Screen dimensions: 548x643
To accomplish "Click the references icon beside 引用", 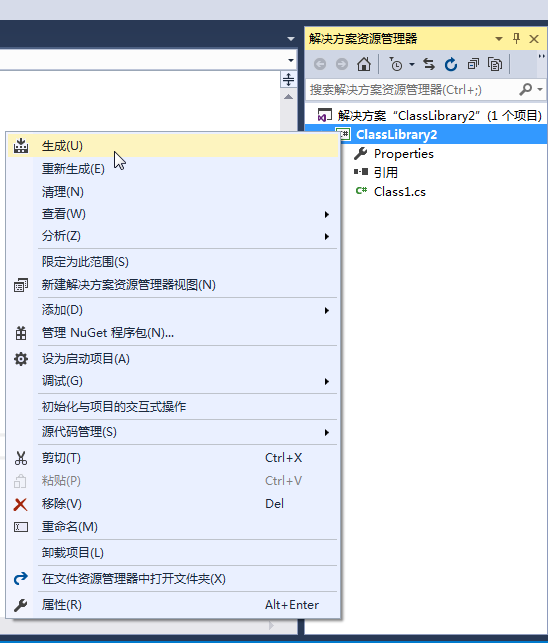I will (361, 172).
